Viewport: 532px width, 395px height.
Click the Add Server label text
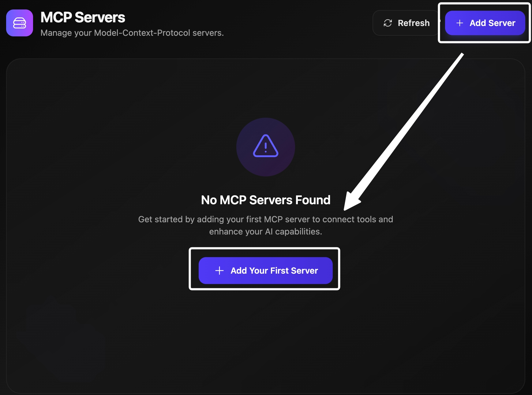(493, 23)
